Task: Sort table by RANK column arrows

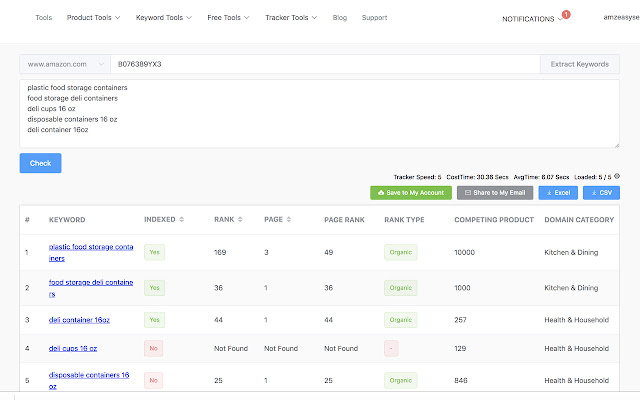Action: click(240, 220)
